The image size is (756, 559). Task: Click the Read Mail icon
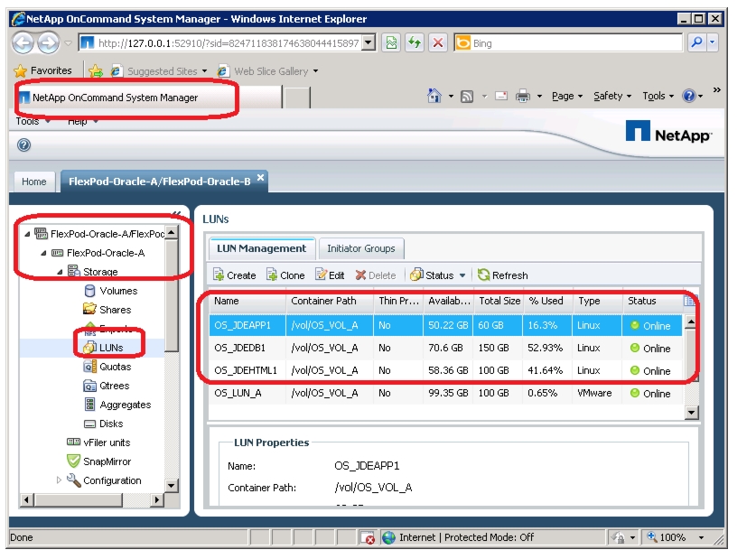(501, 96)
